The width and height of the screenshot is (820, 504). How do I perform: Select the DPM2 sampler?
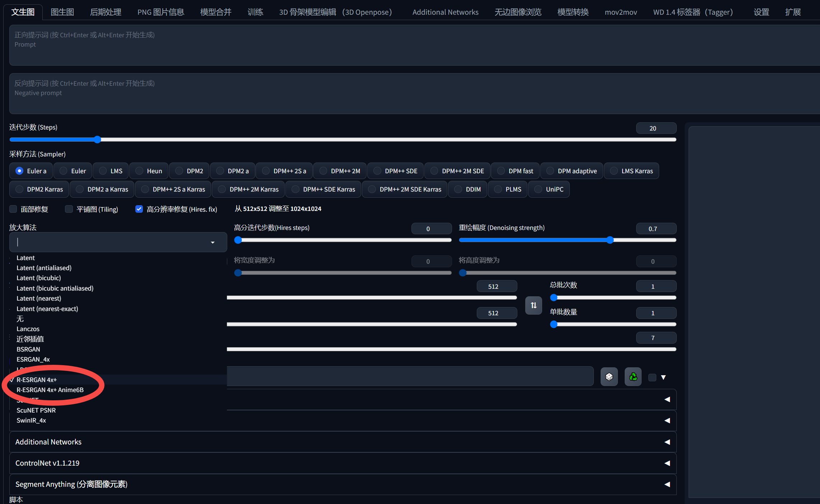190,171
